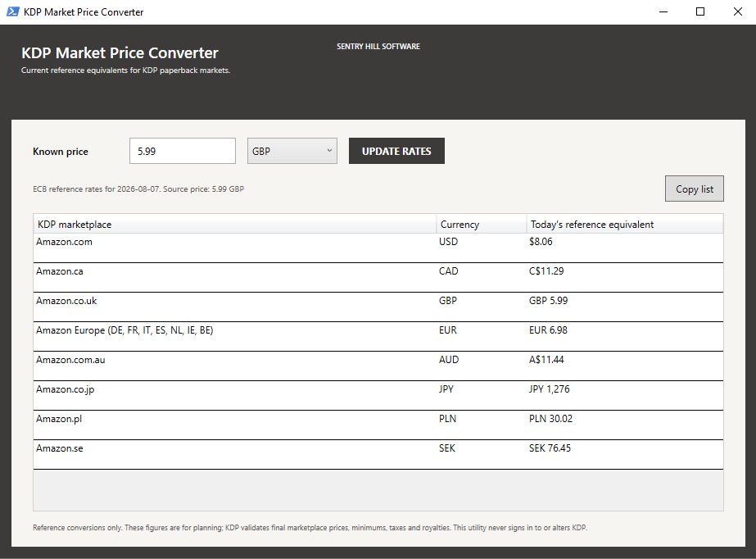The height and width of the screenshot is (559, 756).
Task: Select the Amazon.se row
Action: [378, 454]
